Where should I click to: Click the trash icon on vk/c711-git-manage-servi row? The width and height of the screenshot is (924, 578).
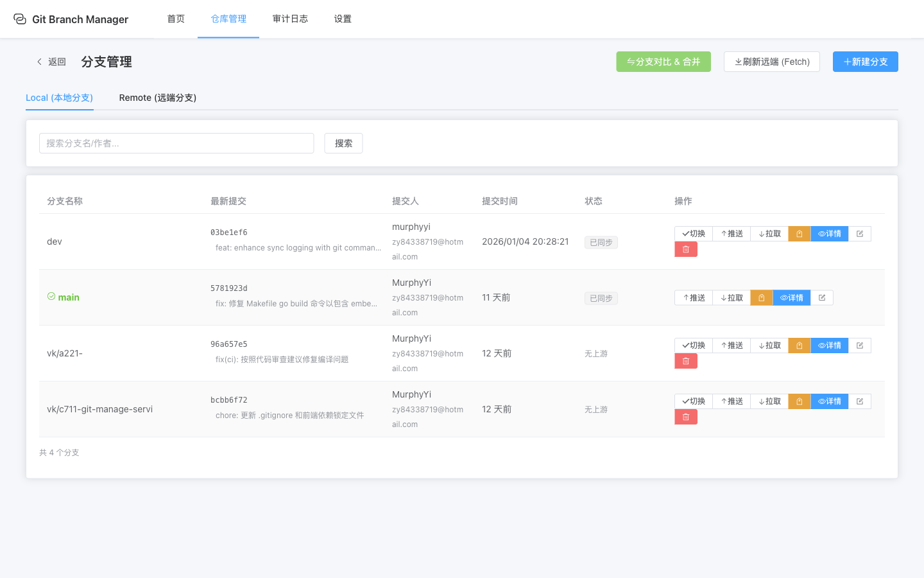click(686, 416)
